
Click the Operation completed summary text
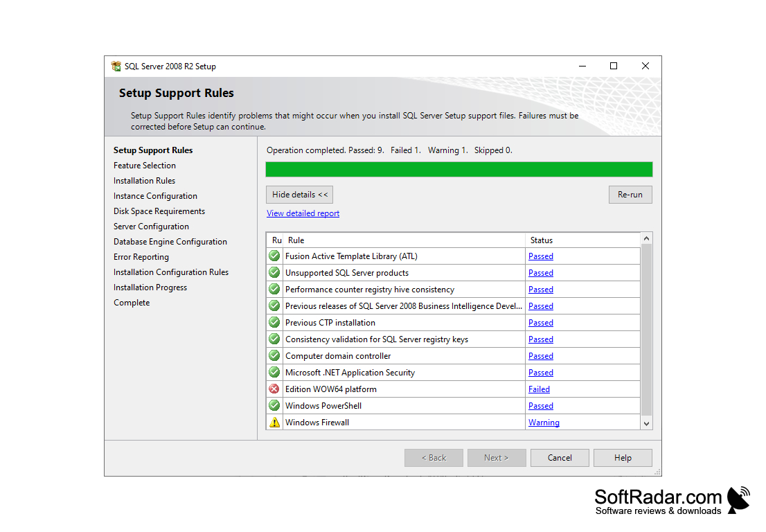389,150
